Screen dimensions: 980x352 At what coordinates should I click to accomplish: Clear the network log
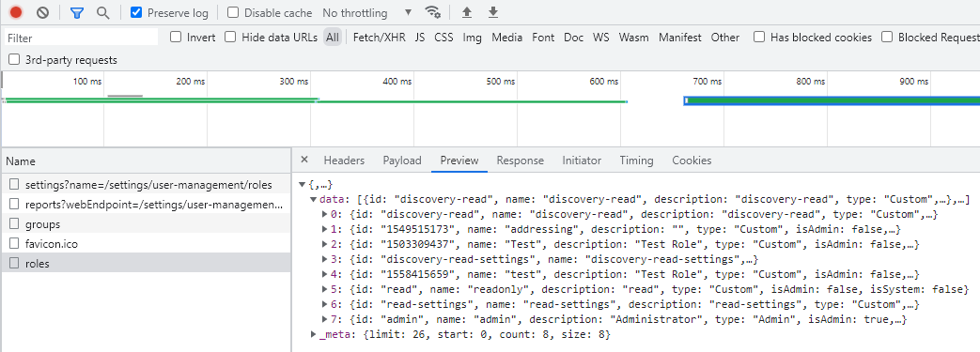[42, 12]
